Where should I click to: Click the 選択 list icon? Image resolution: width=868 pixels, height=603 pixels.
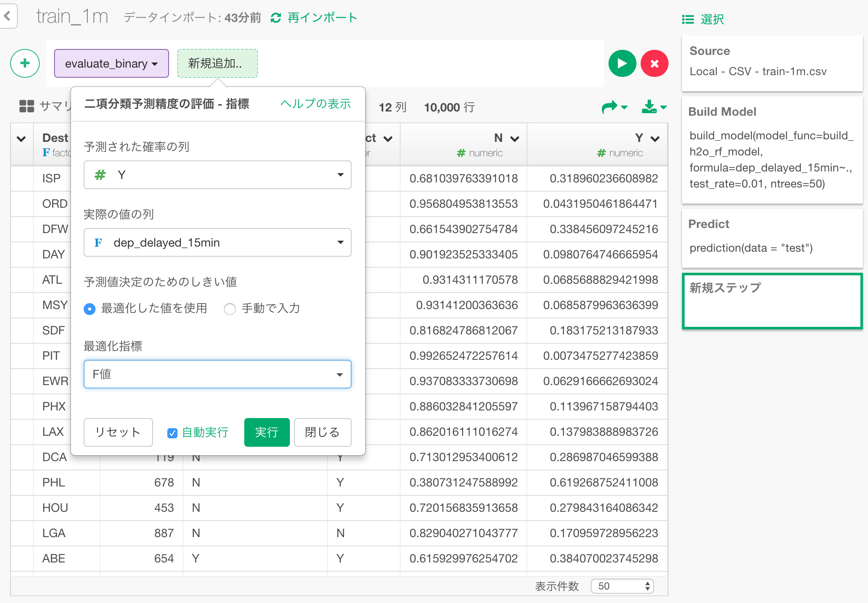[688, 19]
